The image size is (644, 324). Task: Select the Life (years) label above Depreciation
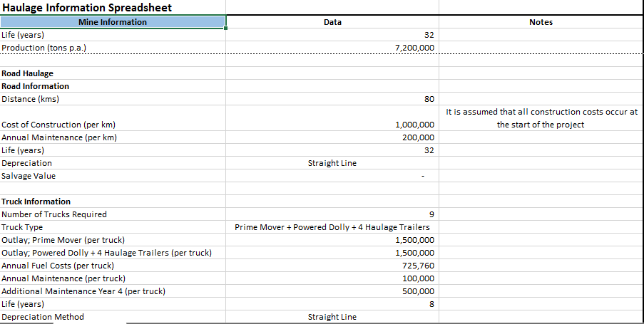[x=23, y=150]
